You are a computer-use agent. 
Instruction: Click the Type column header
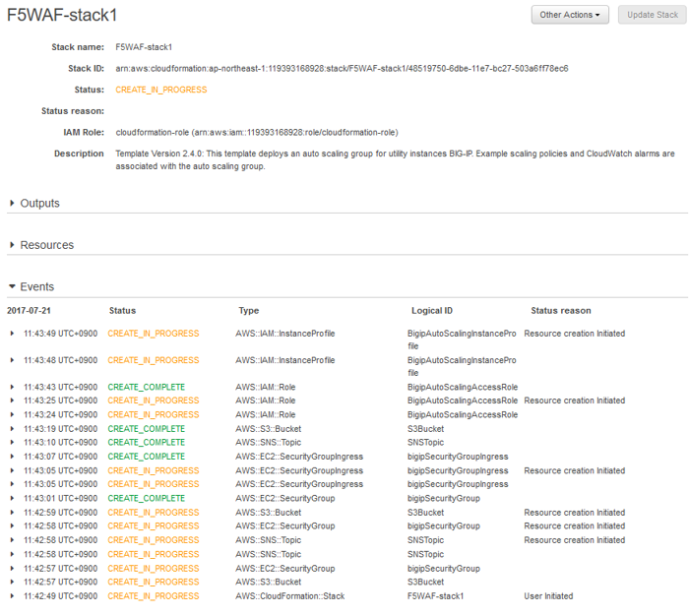click(x=249, y=311)
